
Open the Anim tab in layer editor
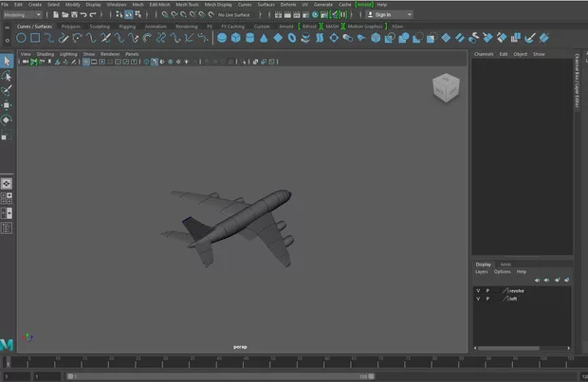pyautogui.click(x=505, y=264)
